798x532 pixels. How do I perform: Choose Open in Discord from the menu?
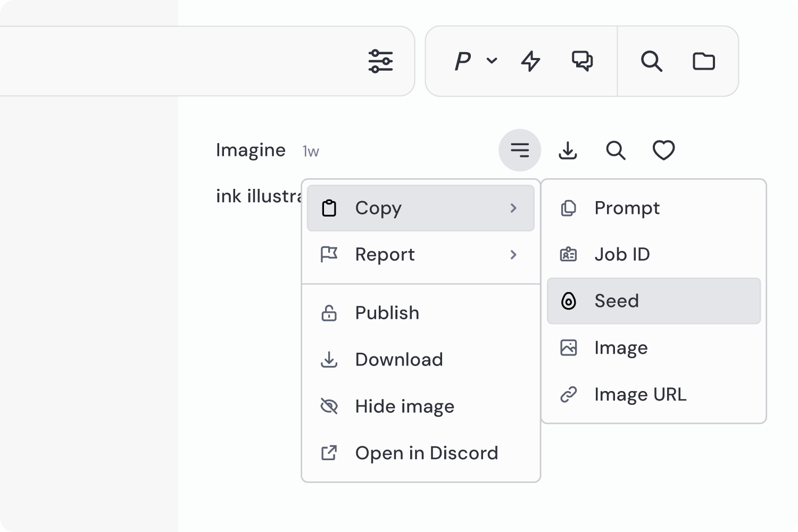pyautogui.click(x=427, y=453)
